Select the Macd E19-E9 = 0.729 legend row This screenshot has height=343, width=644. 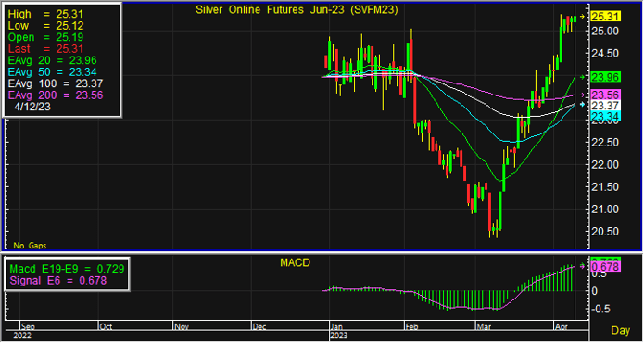point(67,269)
